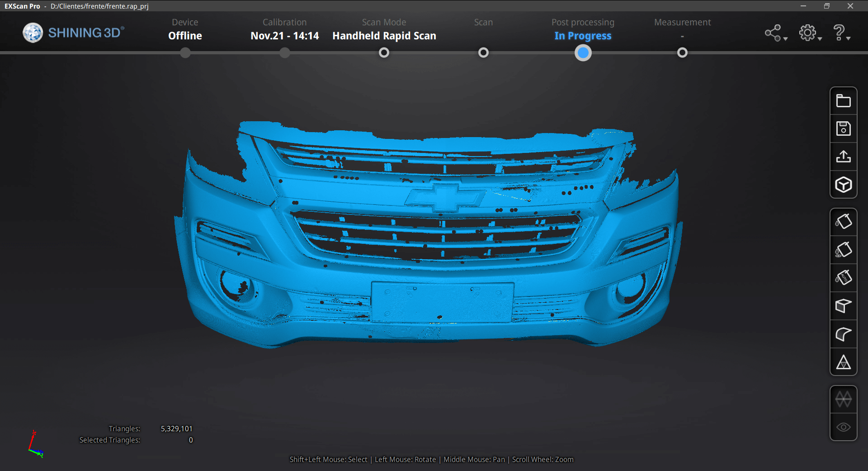Click the Measurement step circle
The width and height of the screenshot is (868, 471).
click(x=682, y=53)
